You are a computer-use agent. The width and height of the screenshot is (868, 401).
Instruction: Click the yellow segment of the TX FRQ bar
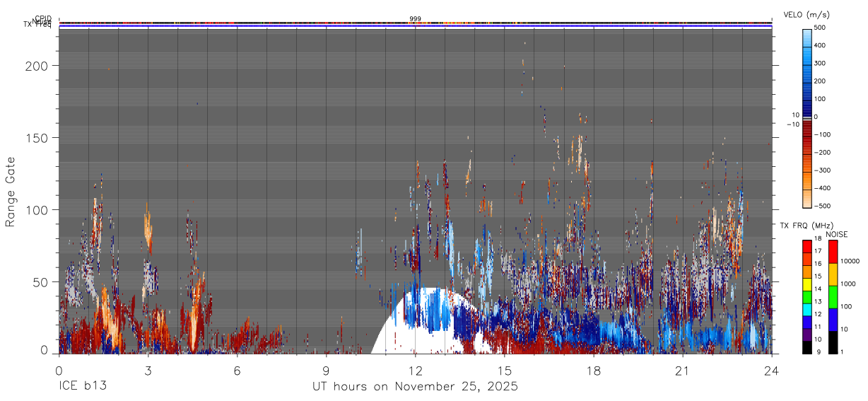(x=807, y=284)
